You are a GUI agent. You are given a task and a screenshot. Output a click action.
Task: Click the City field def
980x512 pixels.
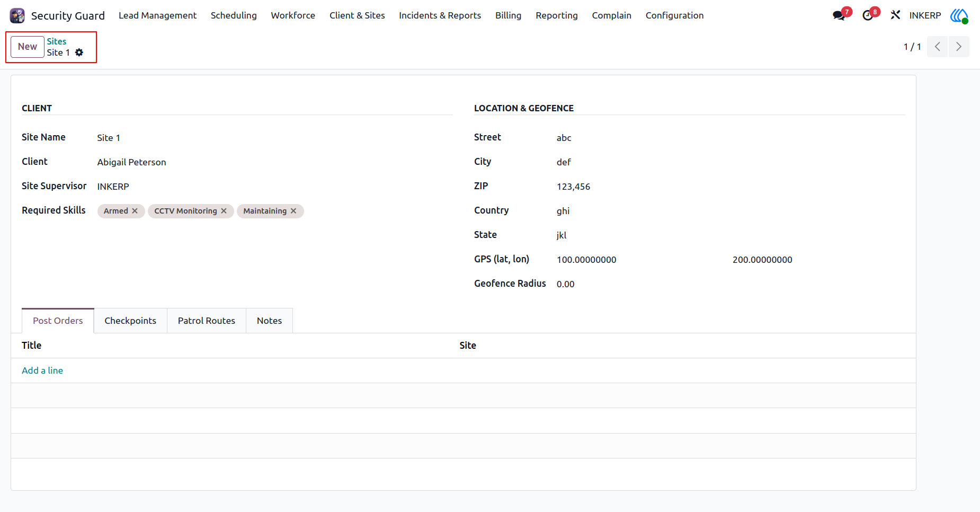point(730,162)
